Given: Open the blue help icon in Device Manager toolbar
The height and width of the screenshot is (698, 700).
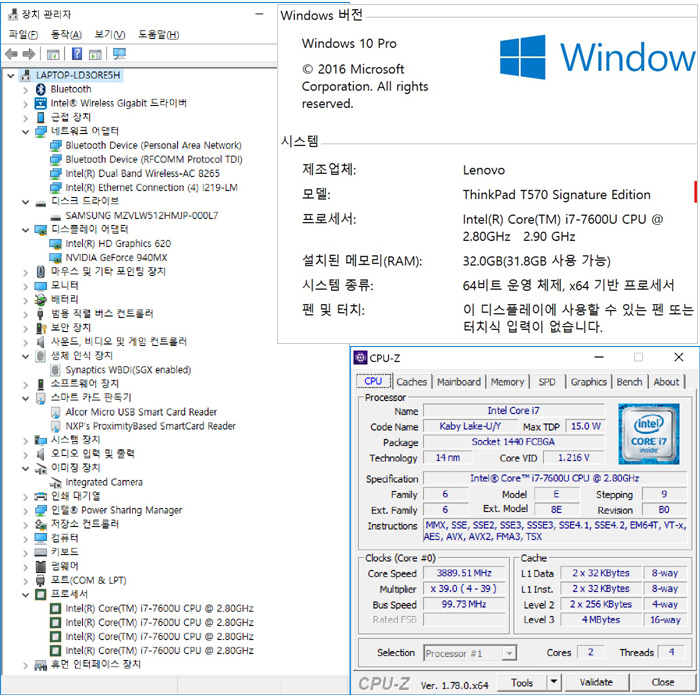Looking at the screenshot, I should [x=77, y=54].
